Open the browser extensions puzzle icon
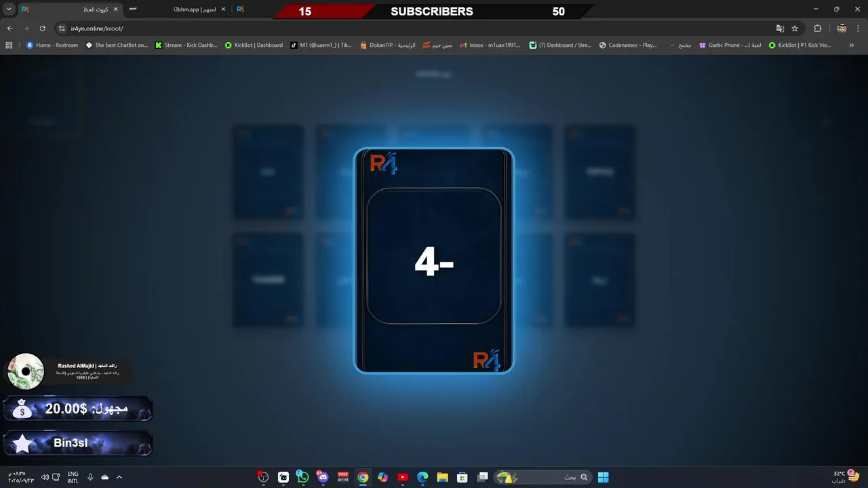The image size is (868, 488). [x=817, y=28]
